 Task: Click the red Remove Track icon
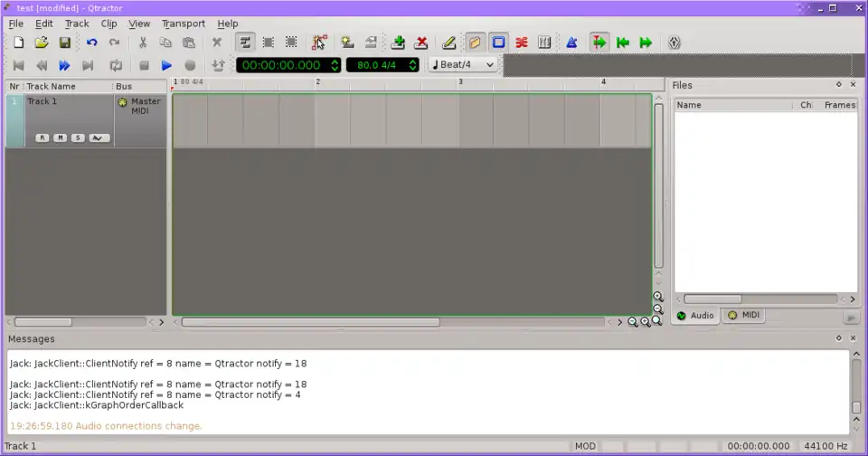(420, 43)
